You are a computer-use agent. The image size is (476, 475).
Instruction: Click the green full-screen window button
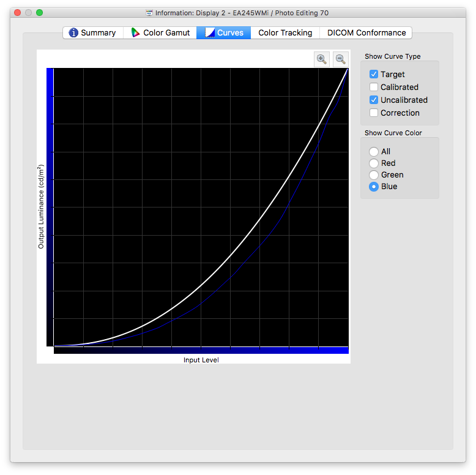pos(40,13)
